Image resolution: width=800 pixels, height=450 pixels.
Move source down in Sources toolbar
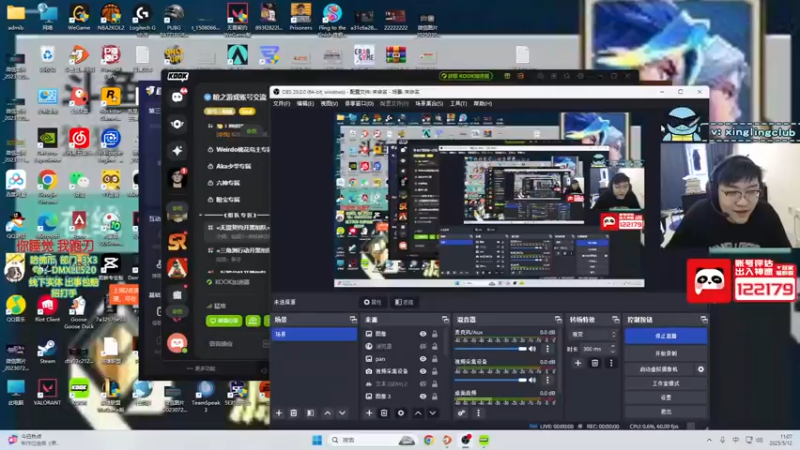pos(433,413)
